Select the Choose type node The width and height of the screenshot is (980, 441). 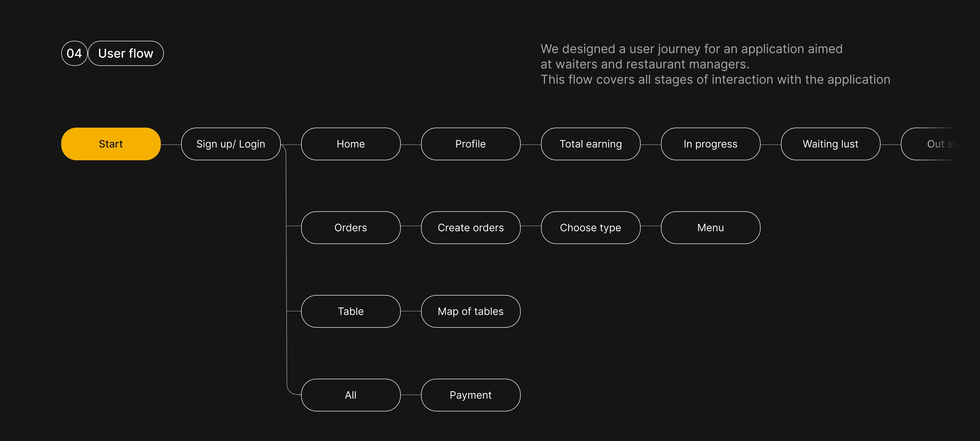click(591, 228)
